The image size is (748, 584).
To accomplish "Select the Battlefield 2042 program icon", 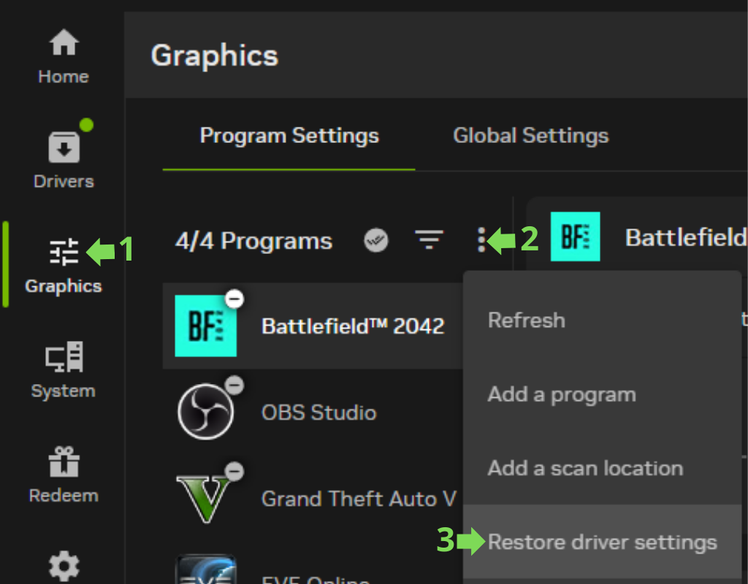I will 206,326.
